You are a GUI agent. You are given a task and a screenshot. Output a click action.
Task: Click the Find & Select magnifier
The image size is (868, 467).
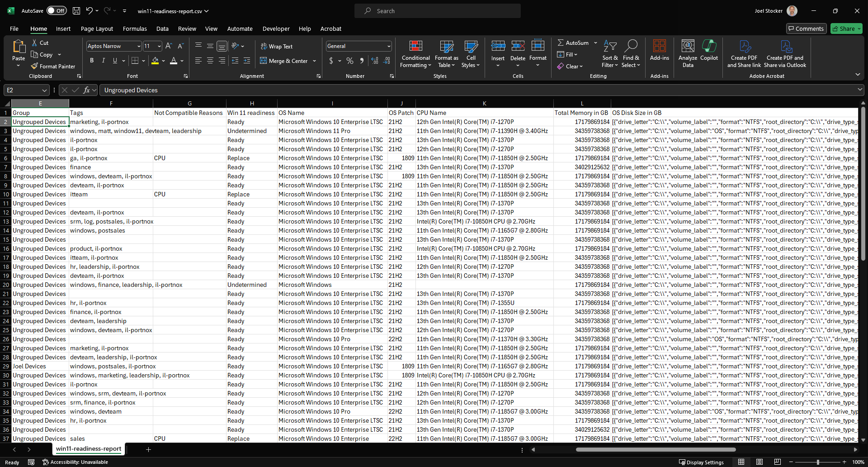click(631, 46)
